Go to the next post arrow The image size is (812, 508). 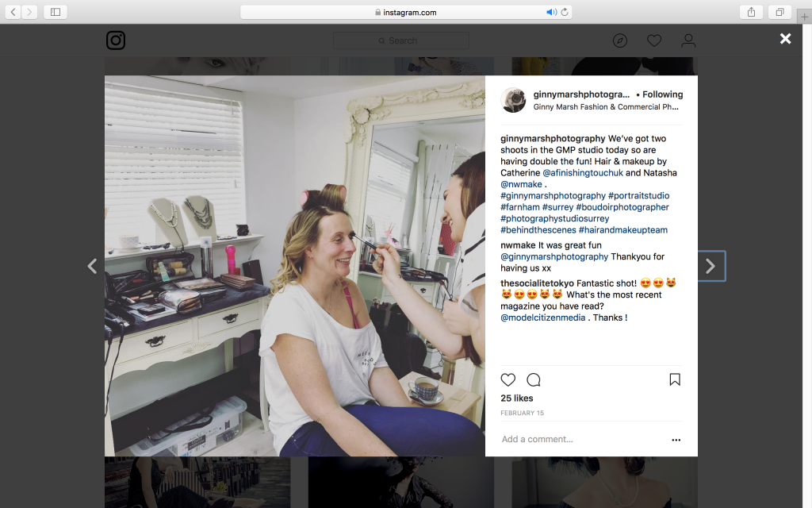click(710, 266)
